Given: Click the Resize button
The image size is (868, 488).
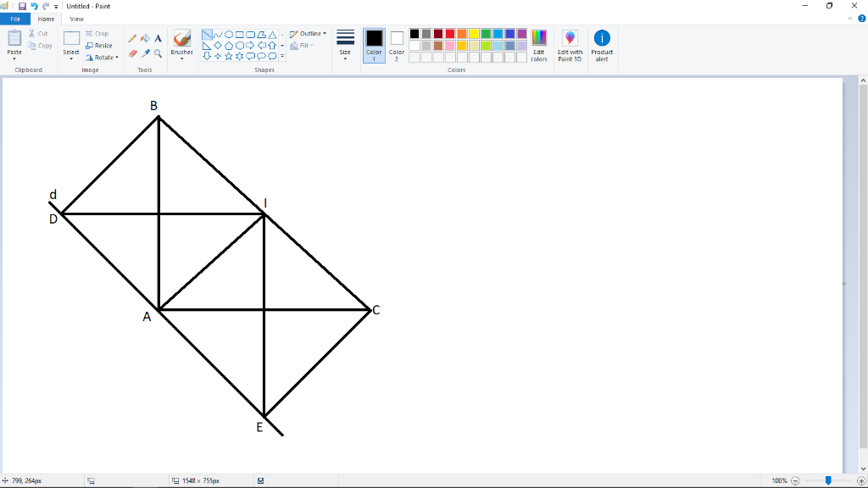Looking at the screenshot, I should (99, 46).
